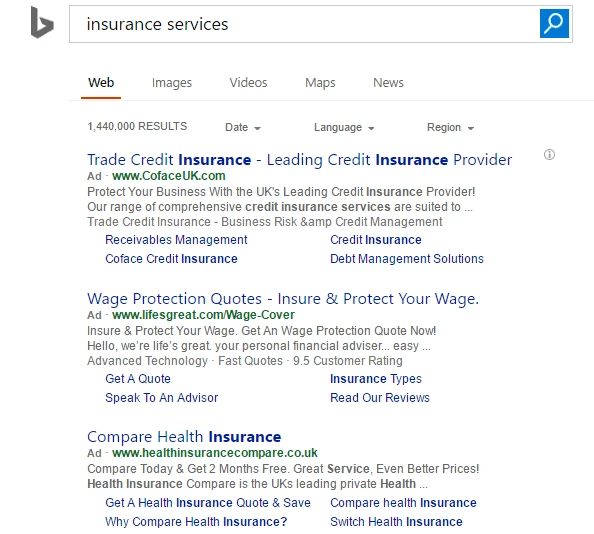Switch to the News tab
Screen dimensions: 594x534
(388, 83)
